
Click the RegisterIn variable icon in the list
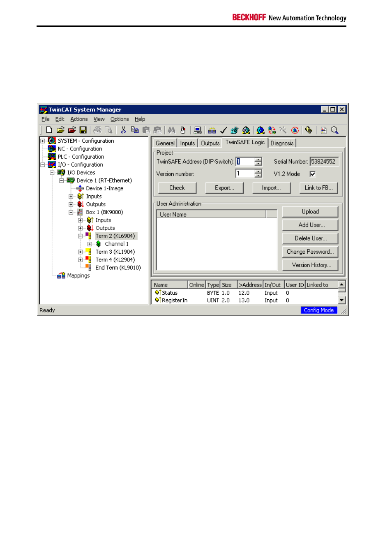(x=157, y=300)
